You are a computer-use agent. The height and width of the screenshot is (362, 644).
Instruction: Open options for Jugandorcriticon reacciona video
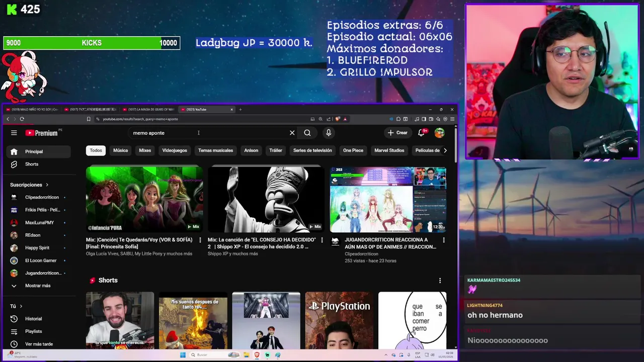pyautogui.click(x=443, y=240)
